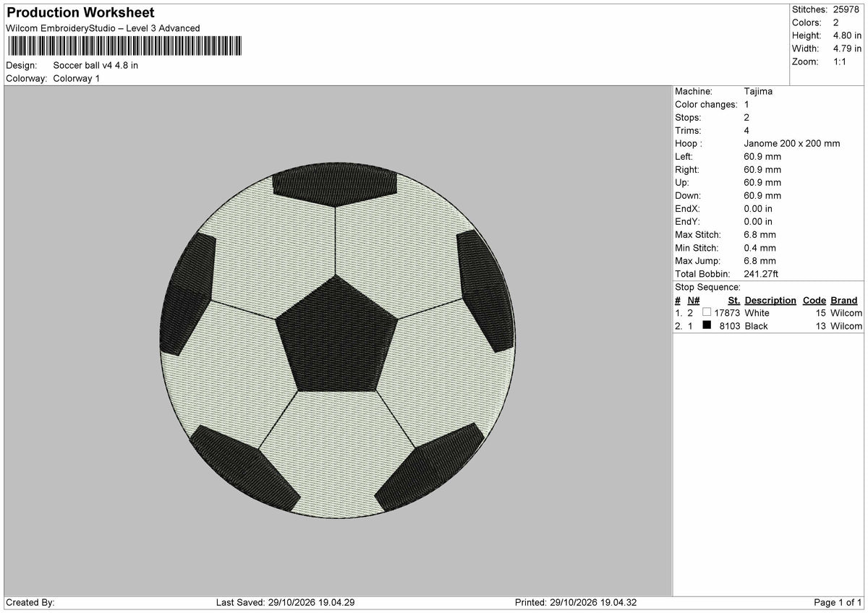Click the Down value '60.9 mm'
This screenshot has width=868, height=613.
tap(762, 195)
